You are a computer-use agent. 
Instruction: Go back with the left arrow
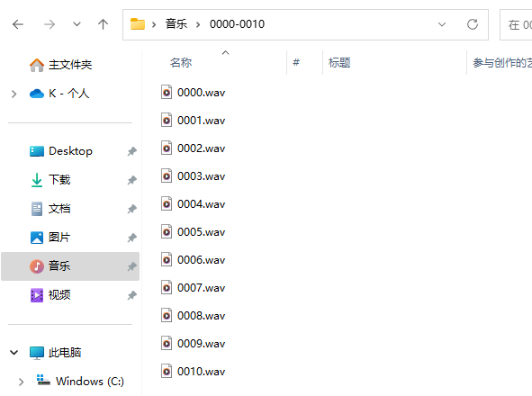point(18,24)
